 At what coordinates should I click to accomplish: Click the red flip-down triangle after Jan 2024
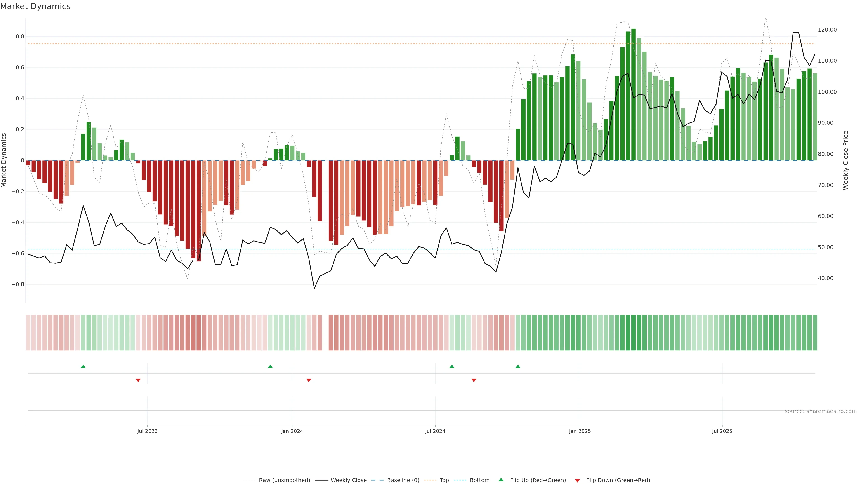(x=309, y=380)
